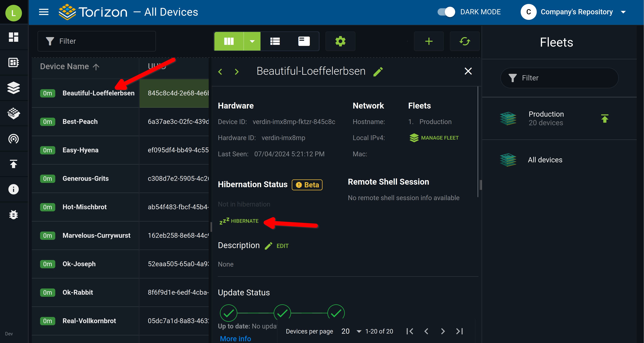Click the All devices fleet icon

point(508,160)
